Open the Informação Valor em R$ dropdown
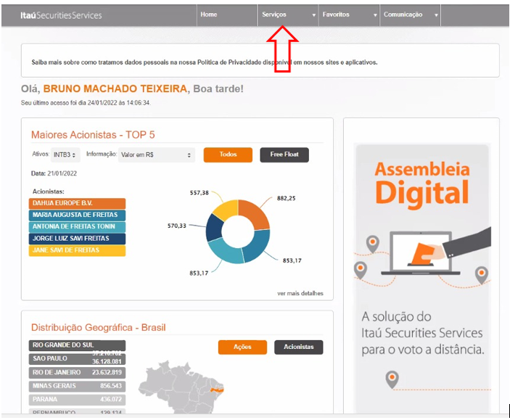The height and width of the screenshot is (420, 510). 157,155
